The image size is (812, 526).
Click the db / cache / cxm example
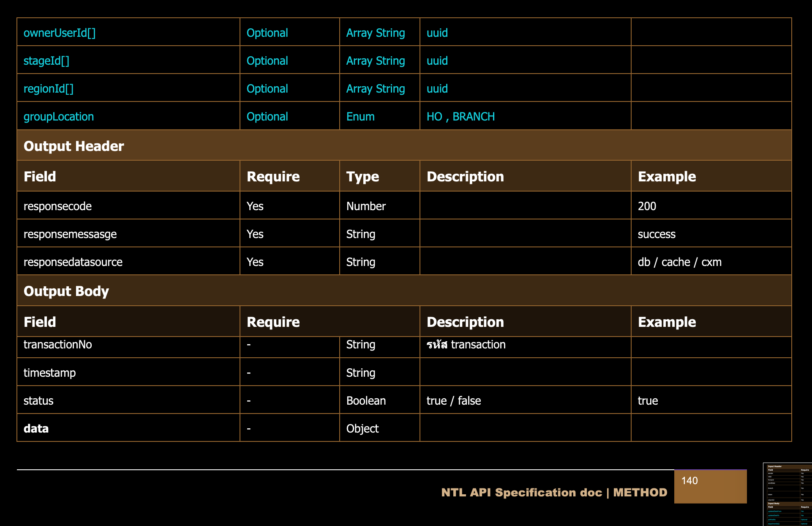point(679,262)
